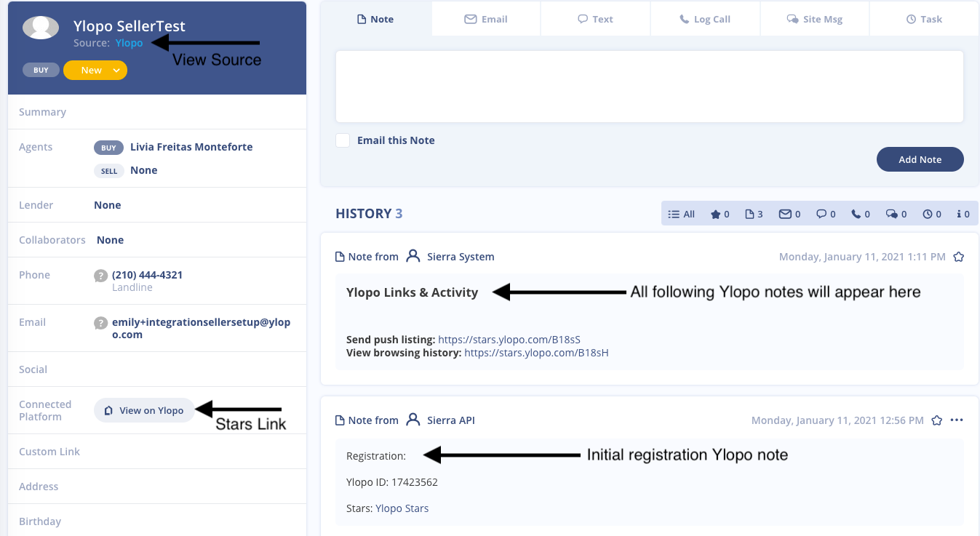Filter history by phone calls icon
This screenshot has height=536, width=980.
861,214
